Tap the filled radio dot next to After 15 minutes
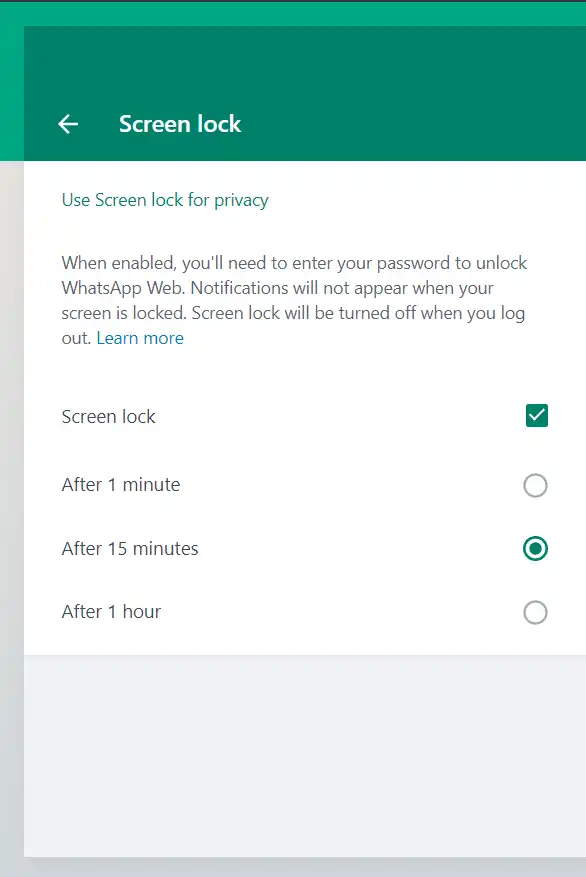 pos(535,548)
